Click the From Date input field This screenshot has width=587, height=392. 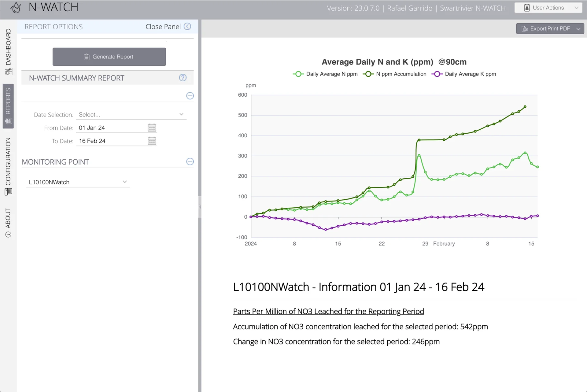pos(111,128)
